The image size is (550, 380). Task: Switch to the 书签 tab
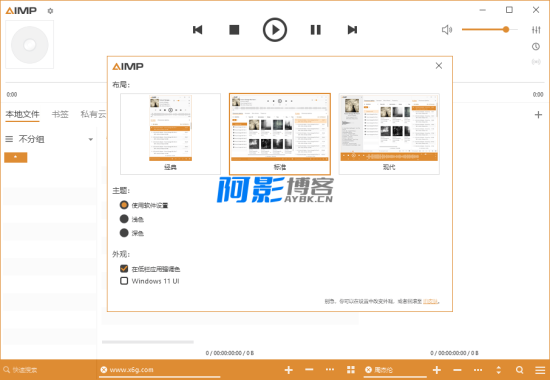[60, 114]
